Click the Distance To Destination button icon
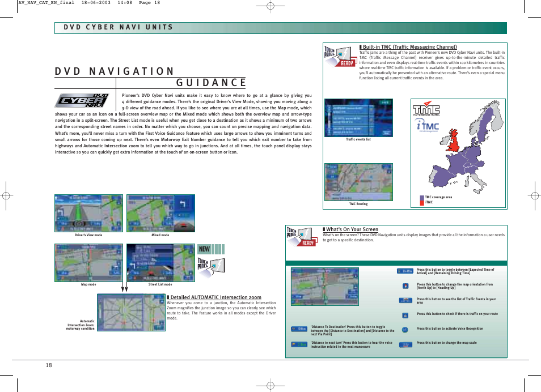This screenshot has height=392, width=541. click(x=299, y=329)
